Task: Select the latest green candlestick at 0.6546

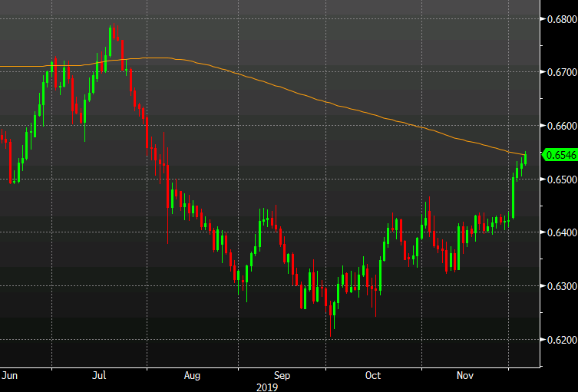Action: [x=525, y=159]
